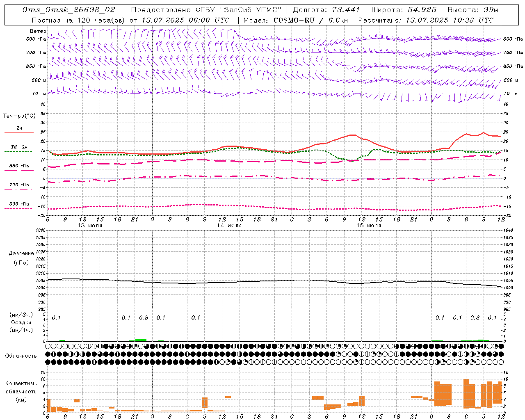Click the 14 июля date label
Screen dimensions: 525x420
(229, 226)
